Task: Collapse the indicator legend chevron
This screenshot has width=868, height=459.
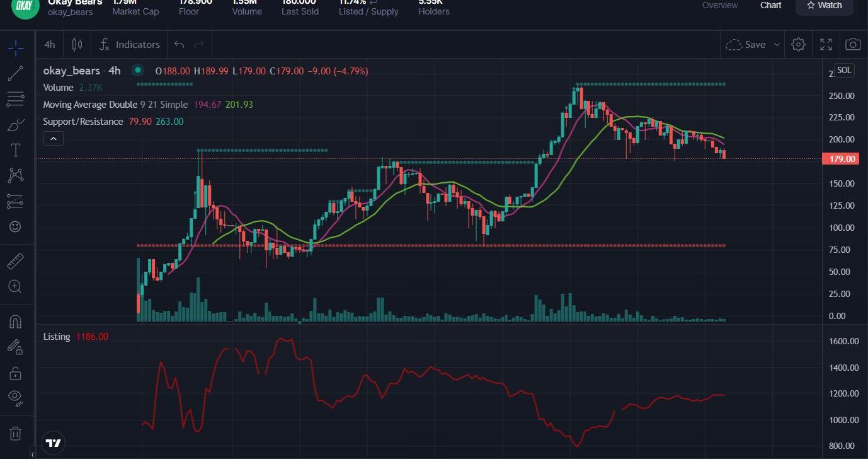Action: (x=53, y=139)
